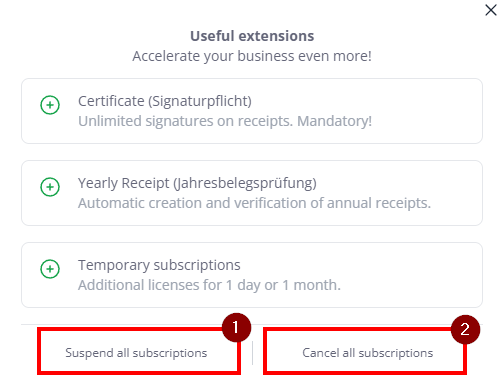
Task: Open the Yearly Receipt (Jahresbelegsprüfung) title
Action: coord(197,183)
